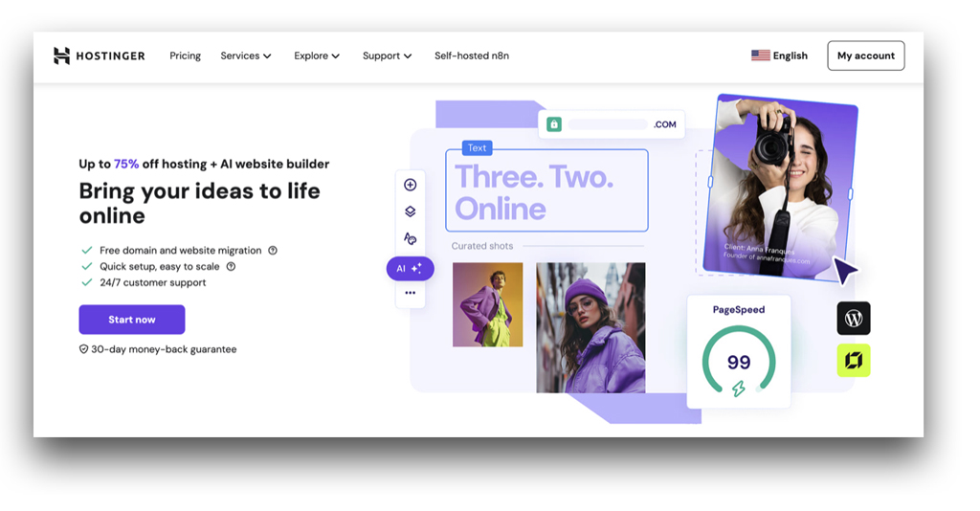Click the plus add-element icon

(x=411, y=185)
